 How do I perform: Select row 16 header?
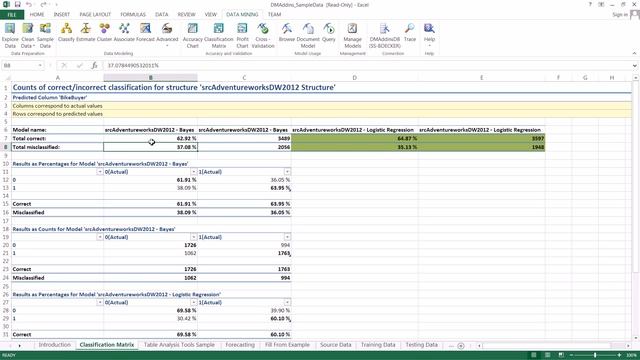(5, 212)
